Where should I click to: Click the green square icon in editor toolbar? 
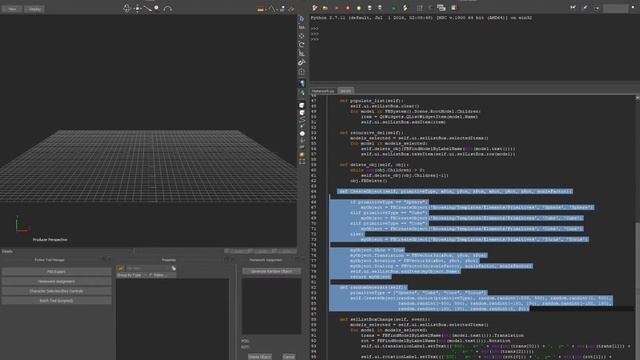(393, 8)
